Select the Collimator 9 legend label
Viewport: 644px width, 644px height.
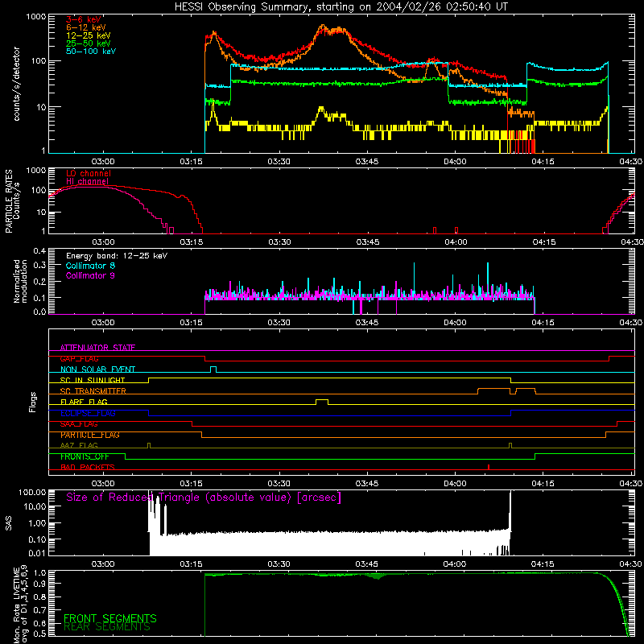(x=90, y=275)
